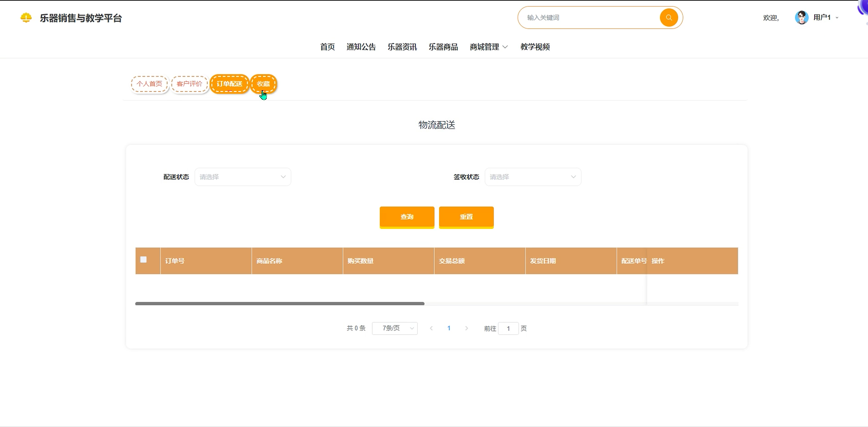Click the table horizontal scrollbar
The image size is (868, 427).
click(x=279, y=304)
